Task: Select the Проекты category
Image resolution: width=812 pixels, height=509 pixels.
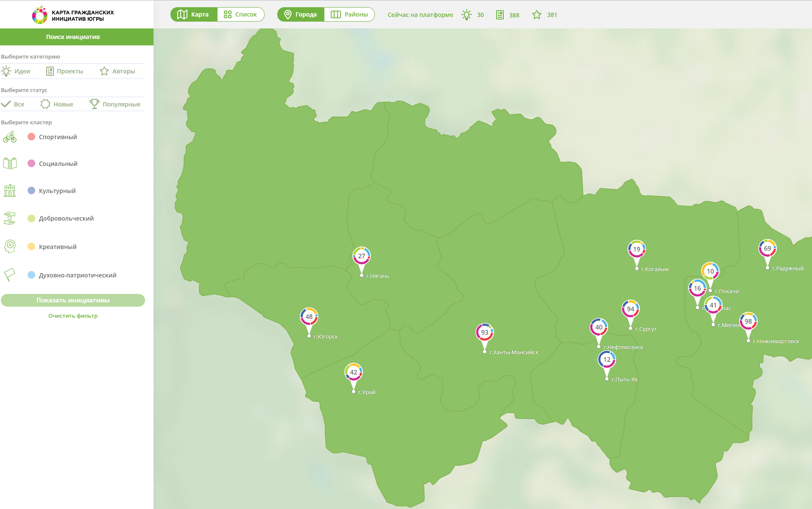Action: coord(64,71)
